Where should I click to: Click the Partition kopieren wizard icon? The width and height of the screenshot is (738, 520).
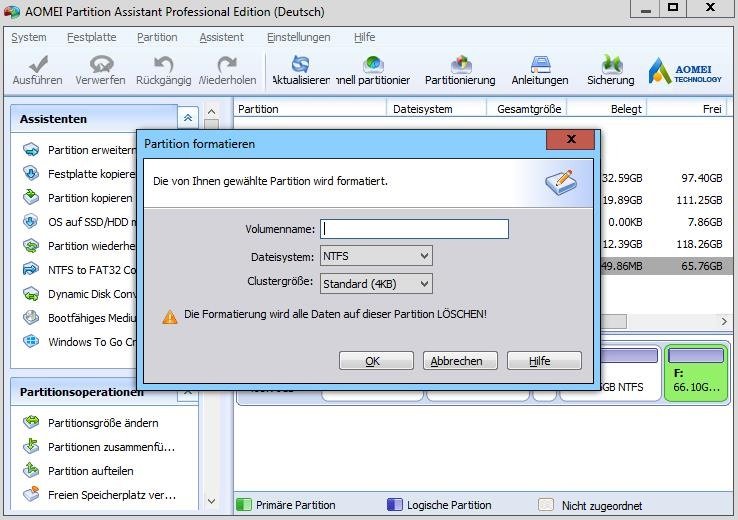[x=31, y=198]
